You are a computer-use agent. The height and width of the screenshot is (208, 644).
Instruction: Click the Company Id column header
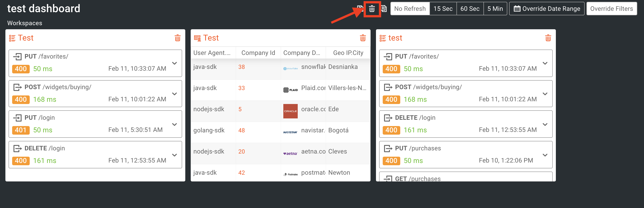258,53
